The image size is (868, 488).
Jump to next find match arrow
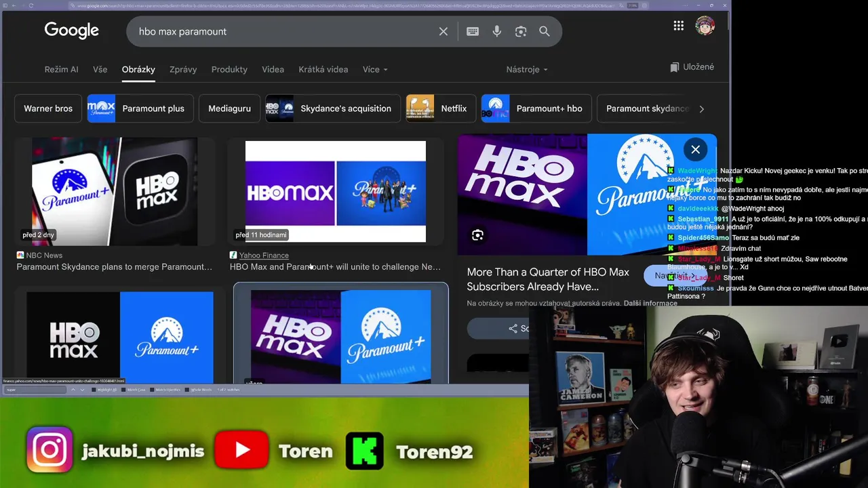coord(82,390)
